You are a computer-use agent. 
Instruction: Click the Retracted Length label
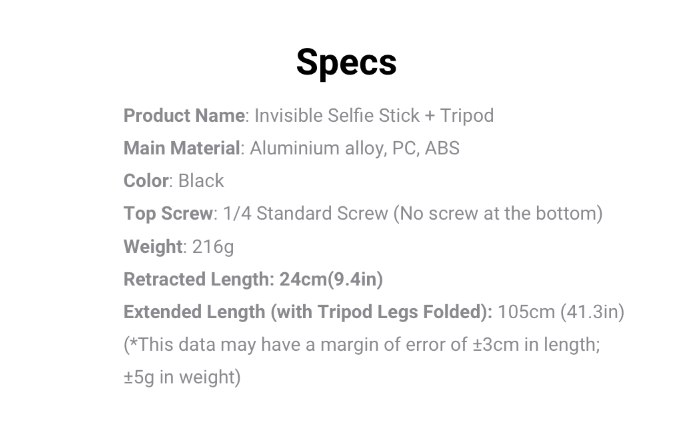tap(199, 280)
